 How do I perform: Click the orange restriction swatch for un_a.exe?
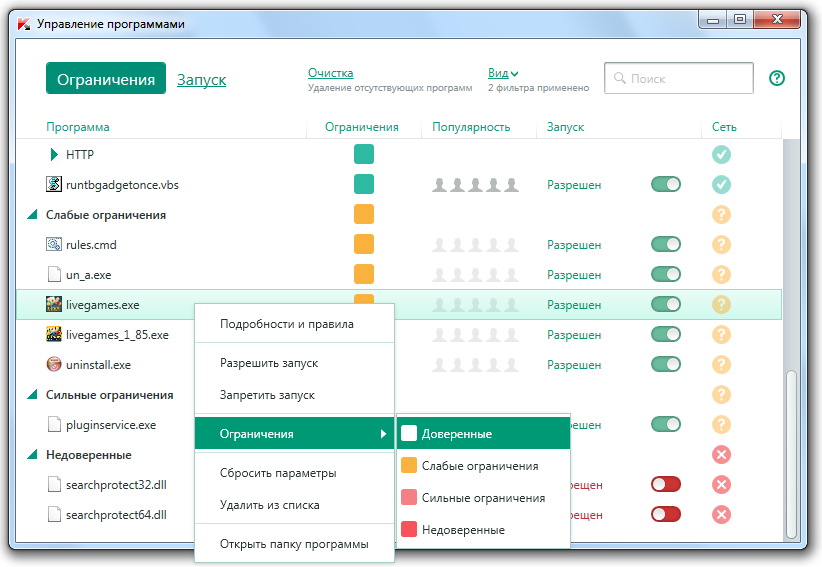(x=364, y=274)
